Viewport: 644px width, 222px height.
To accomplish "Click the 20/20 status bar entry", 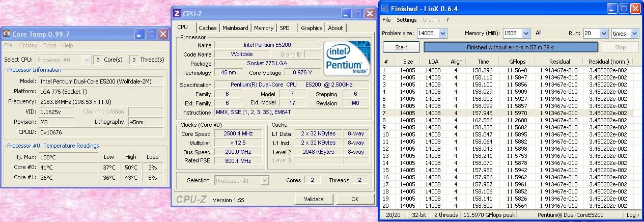I will point(394,215).
